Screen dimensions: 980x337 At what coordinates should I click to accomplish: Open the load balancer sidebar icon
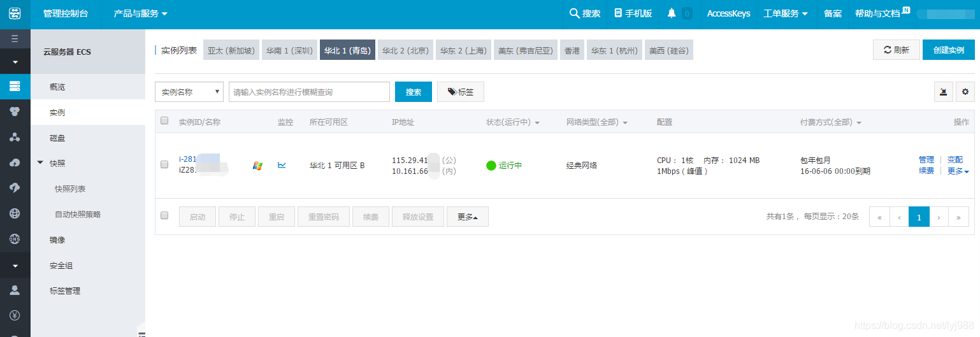click(15, 137)
